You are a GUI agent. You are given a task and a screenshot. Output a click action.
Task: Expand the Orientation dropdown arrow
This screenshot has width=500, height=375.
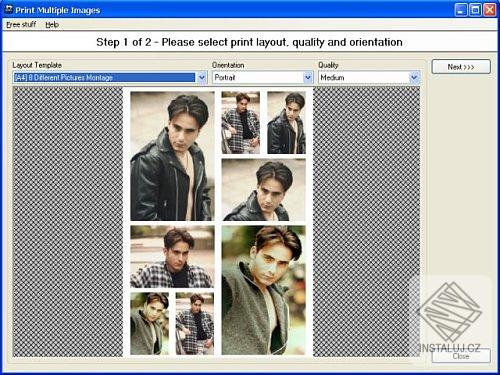(x=308, y=78)
